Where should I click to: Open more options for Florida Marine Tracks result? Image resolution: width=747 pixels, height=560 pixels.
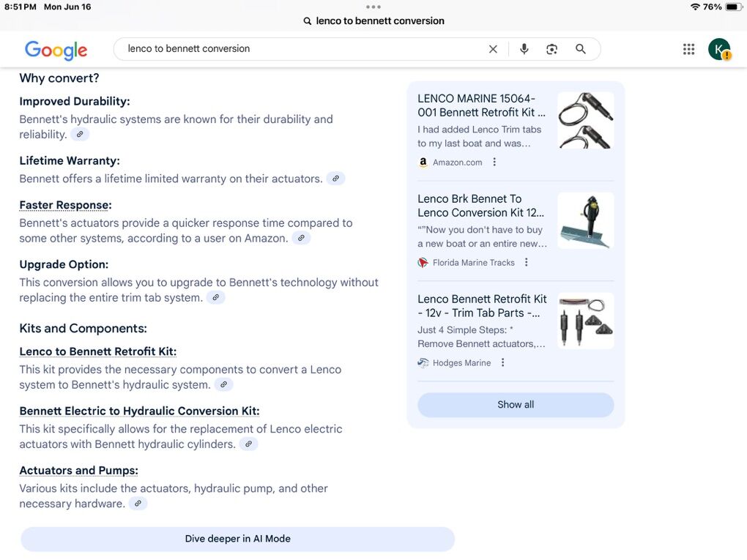pyautogui.click(x=527, y=263)
